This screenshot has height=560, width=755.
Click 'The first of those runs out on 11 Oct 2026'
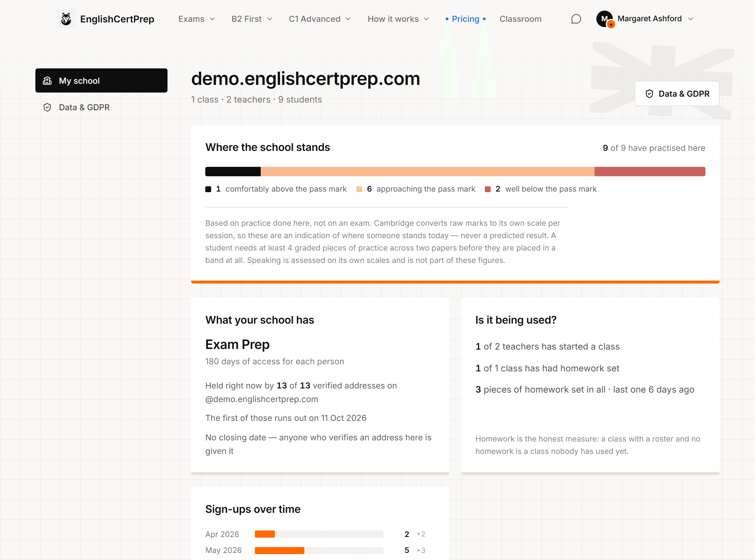coord(286,418)
